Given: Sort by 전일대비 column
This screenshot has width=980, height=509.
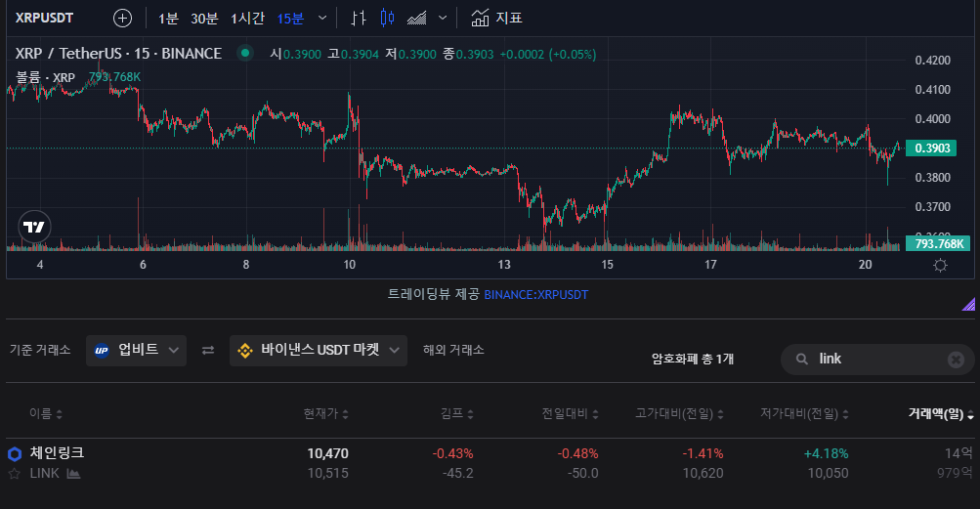Looking at the screenshot, I should coord(570,414).
